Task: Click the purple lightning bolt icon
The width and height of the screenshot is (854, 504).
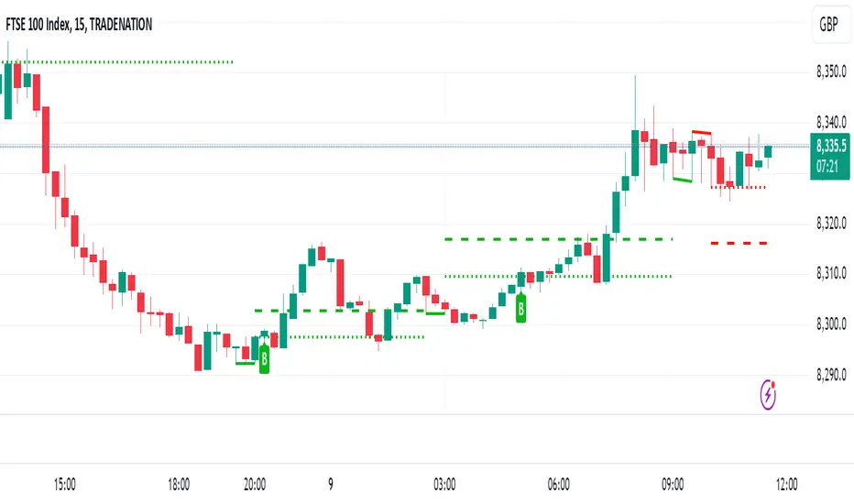Action: (769, 394)
